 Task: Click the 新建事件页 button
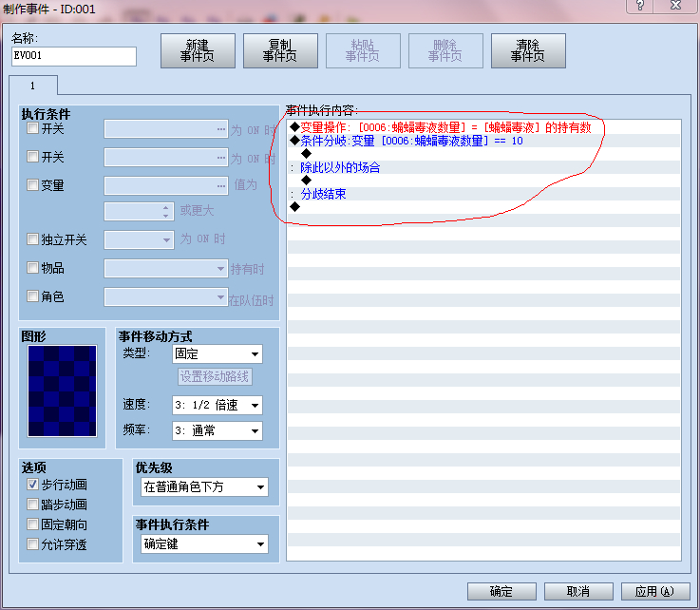(198, 50)
